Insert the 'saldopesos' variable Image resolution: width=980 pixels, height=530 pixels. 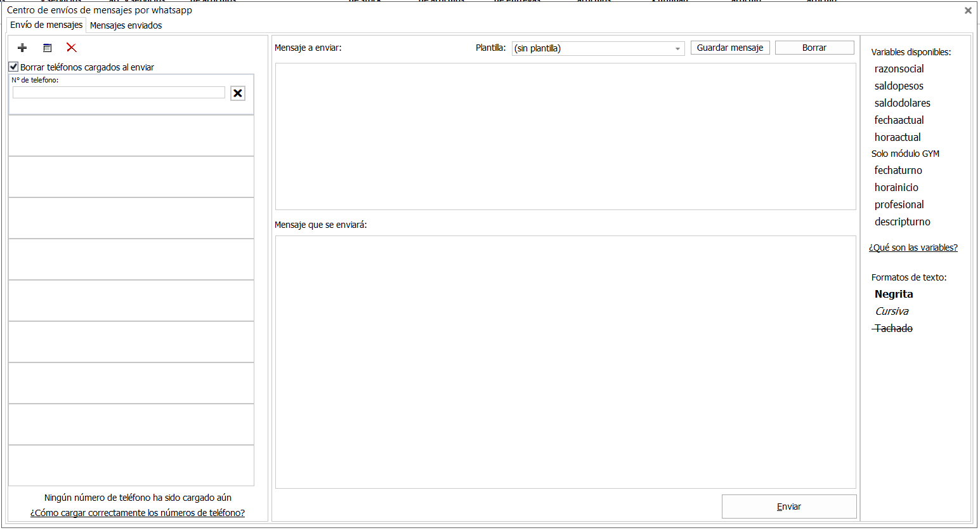(899, 86)
